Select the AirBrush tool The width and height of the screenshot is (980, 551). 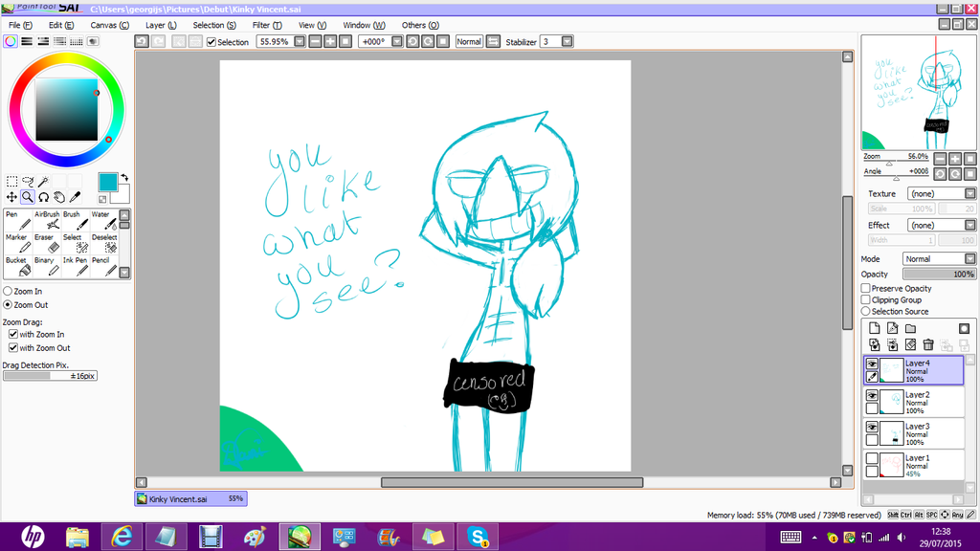[x=48, y=220]
